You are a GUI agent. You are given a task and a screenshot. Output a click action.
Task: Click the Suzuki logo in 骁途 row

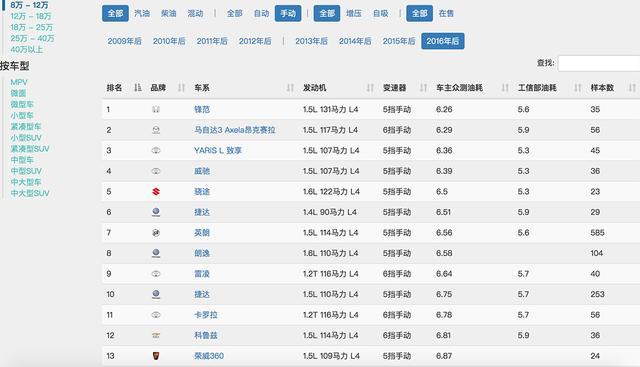156,191
